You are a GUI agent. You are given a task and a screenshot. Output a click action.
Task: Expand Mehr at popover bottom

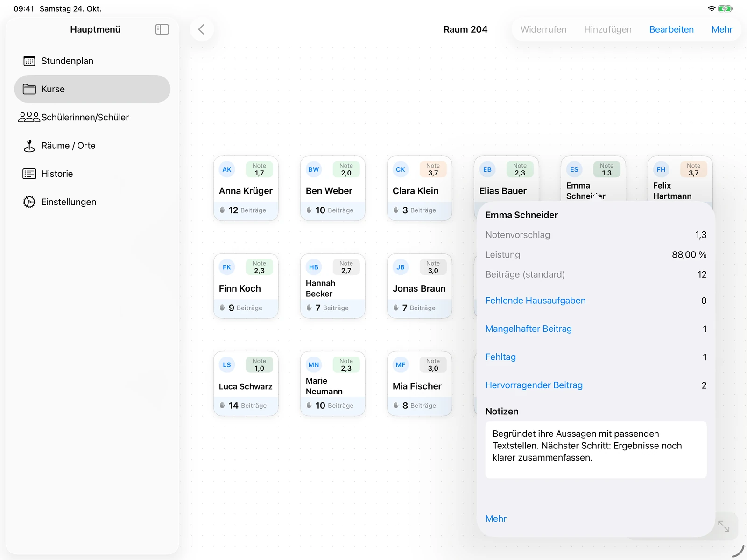496,518
